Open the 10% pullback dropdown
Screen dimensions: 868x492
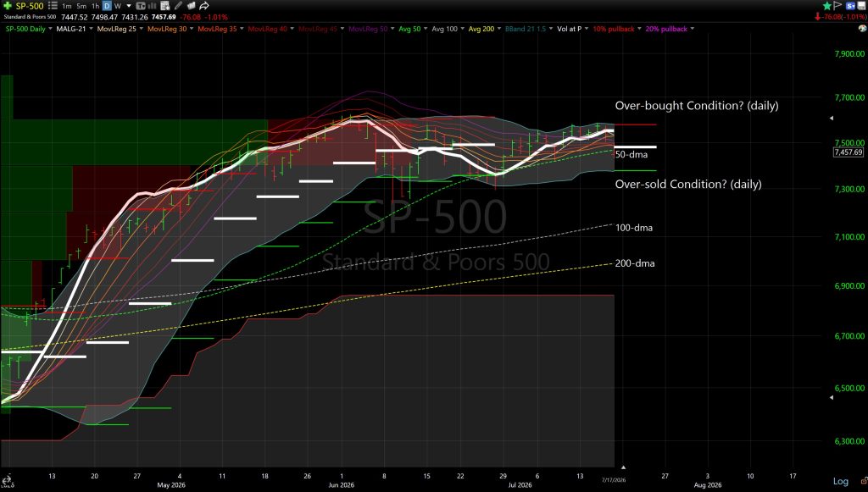[x=639, y=29]
